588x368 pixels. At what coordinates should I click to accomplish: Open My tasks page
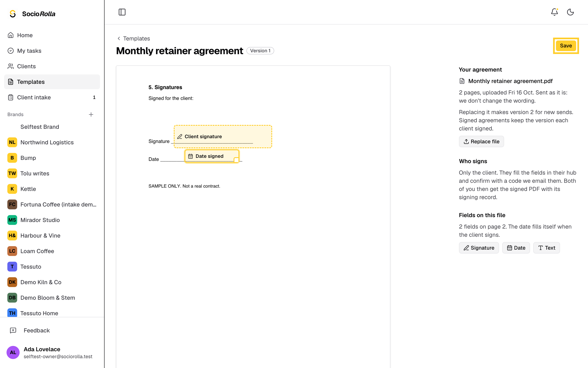pos(52,51)
